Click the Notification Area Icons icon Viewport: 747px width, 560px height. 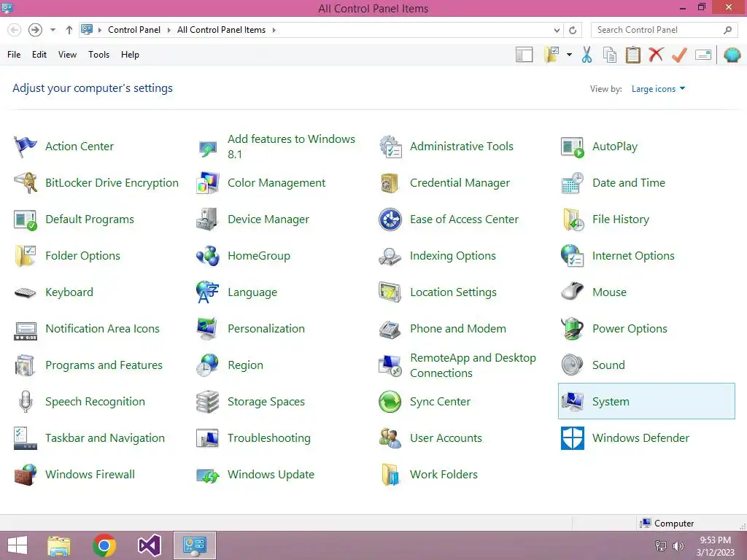point(26,330)
